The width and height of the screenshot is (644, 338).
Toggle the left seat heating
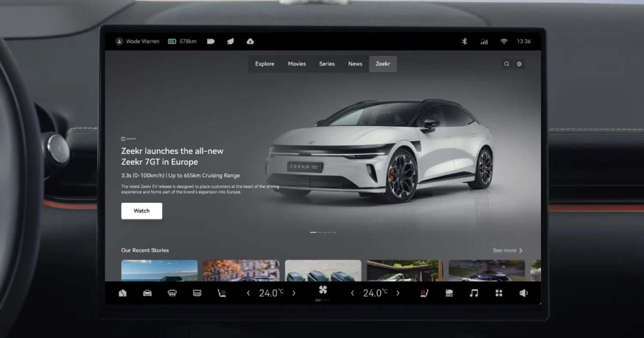pyautogui.click(x=221, y=293)
